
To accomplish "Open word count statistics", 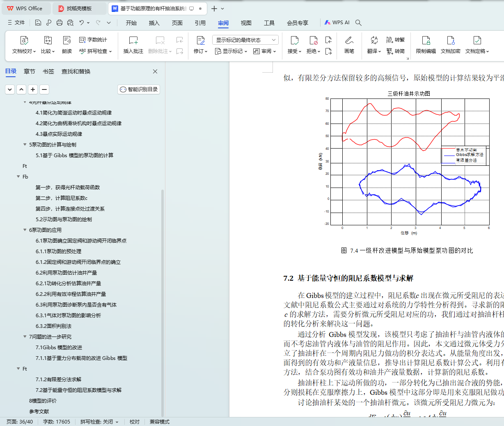I will pyautogui.click(x=93, y=40).
